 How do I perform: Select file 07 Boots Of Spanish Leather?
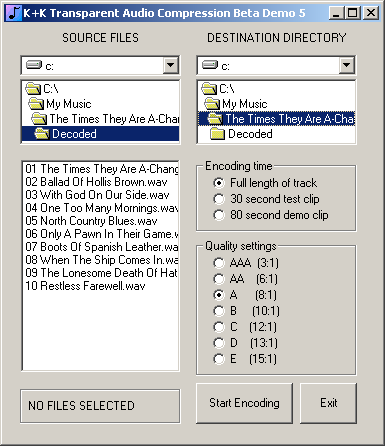(101, 247)
